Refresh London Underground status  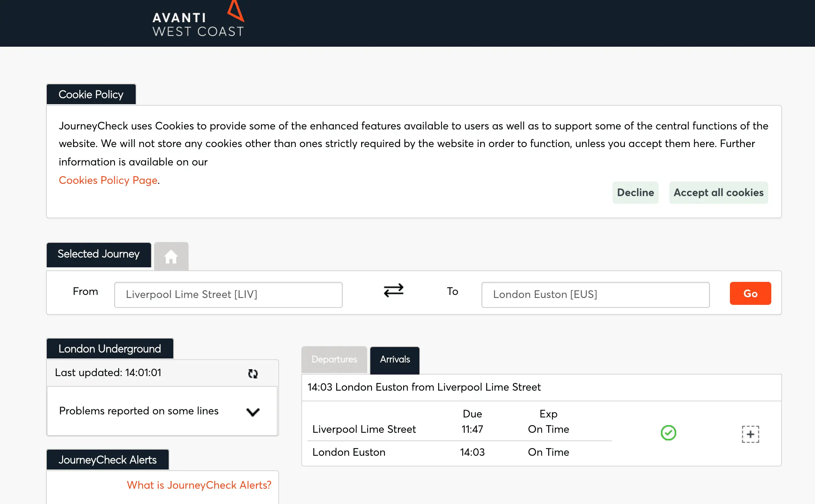(253, 373)
